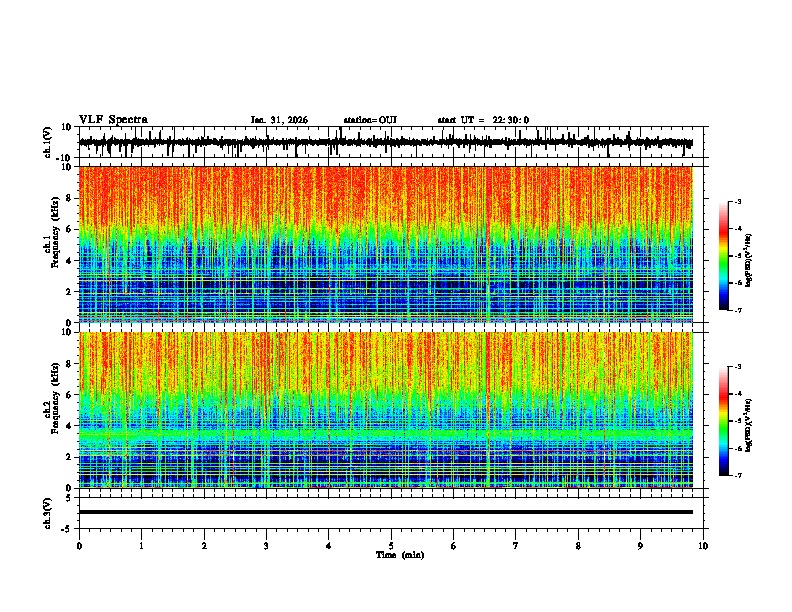Click time-axis tick label "8"

tap(578, 546)
